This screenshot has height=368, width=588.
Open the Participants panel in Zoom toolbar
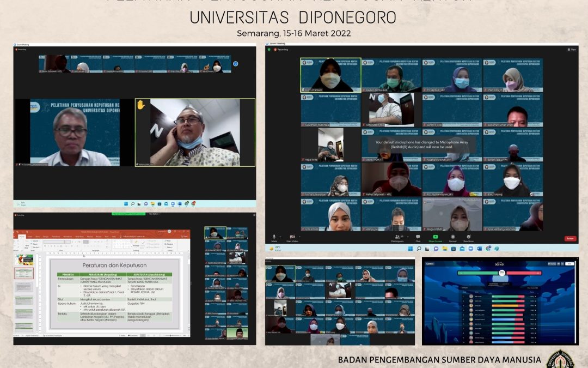click(x=397, y=238)
